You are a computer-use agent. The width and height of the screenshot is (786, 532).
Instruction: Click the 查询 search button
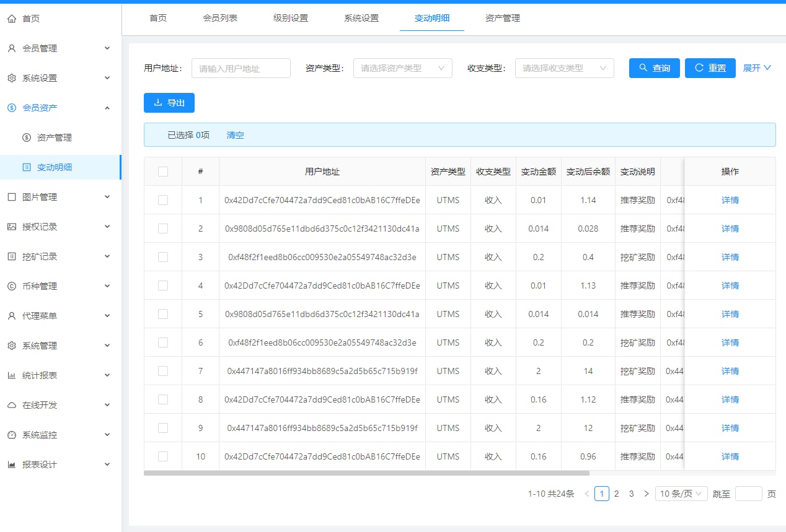click(655, 68)
